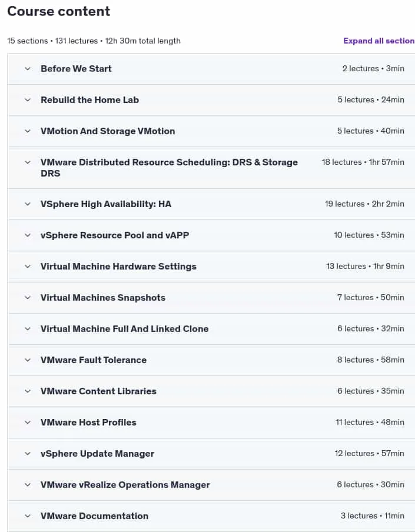Open the VMware Host Profiles section title
This screenshot has height=532, width=415.
[x=88, y=423]
